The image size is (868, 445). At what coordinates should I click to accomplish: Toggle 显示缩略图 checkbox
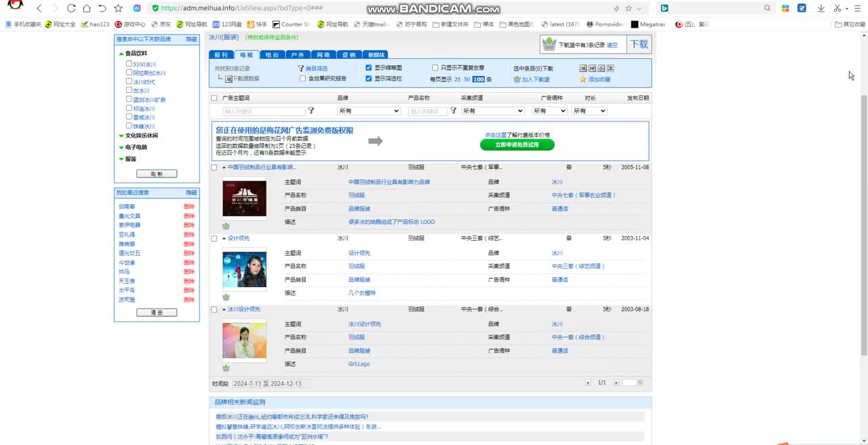click(x=368, y=68)
